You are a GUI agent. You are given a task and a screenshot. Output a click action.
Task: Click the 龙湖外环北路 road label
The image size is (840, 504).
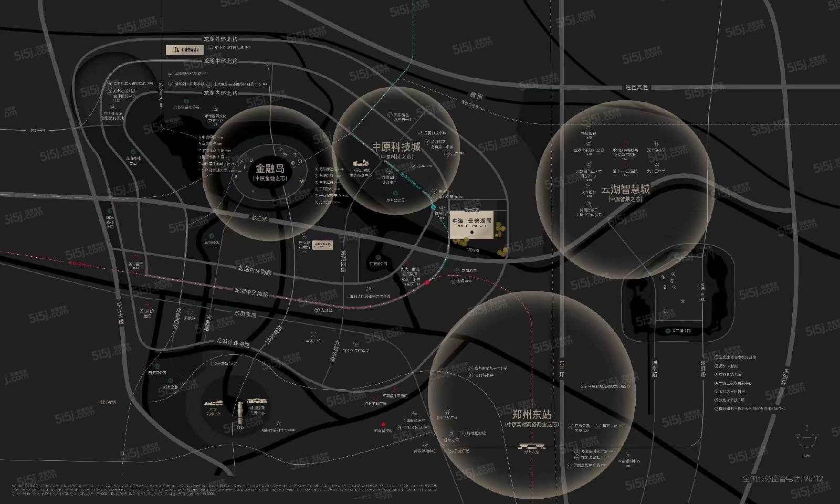(x=220, y=39)
